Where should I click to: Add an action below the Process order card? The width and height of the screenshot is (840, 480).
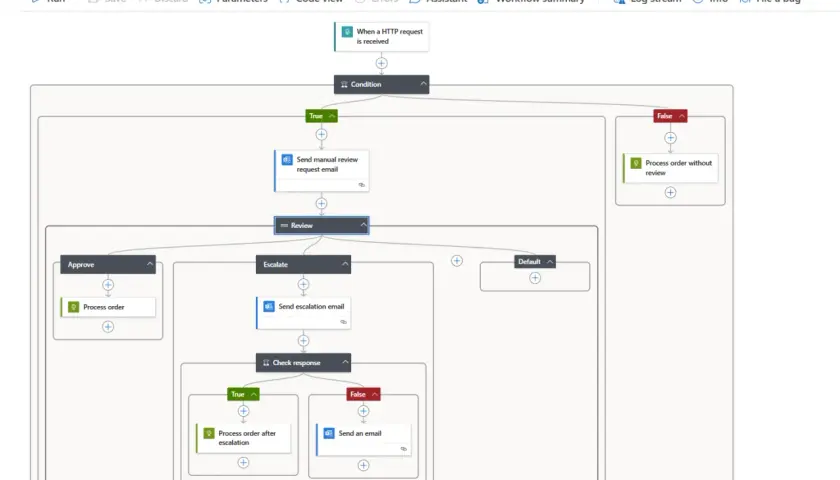pos(108,327)
